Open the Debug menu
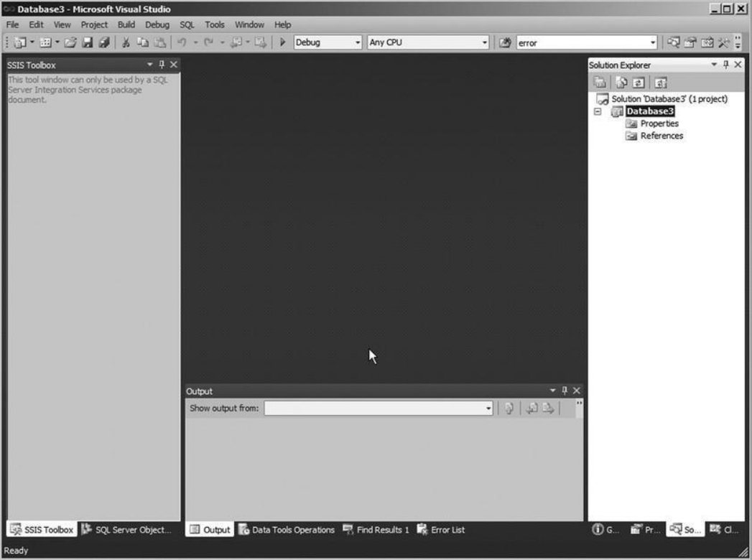752x560 pixels. tap(157, 24)
